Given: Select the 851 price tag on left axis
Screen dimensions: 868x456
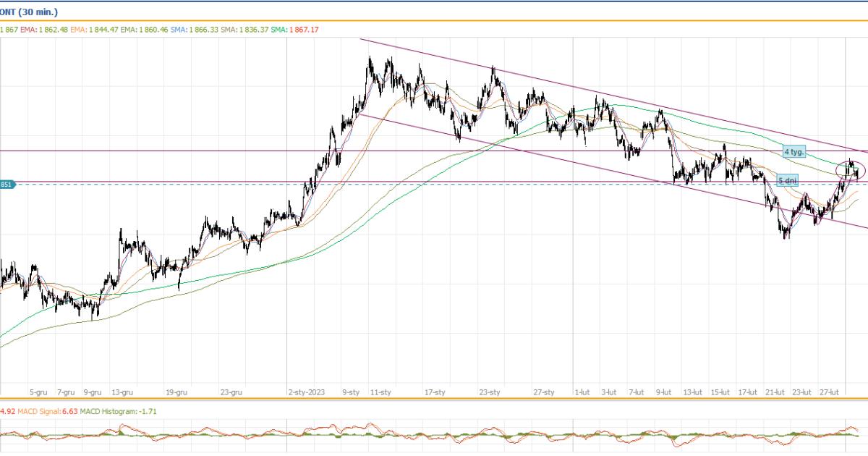Looking at the screenshot, I should (x=7, y=185).
